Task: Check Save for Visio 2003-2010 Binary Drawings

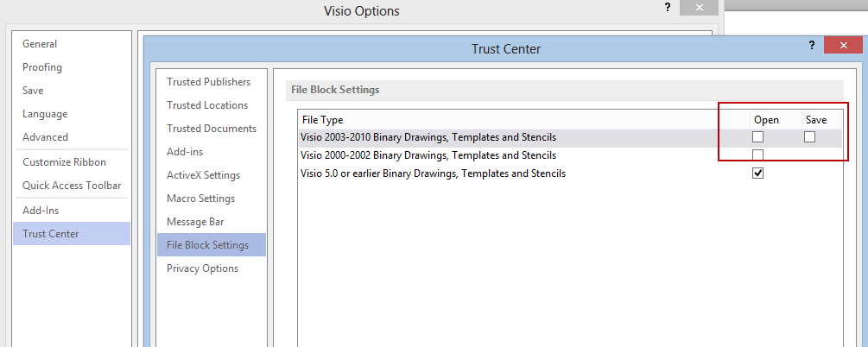Action: click(x=809, y=136)
